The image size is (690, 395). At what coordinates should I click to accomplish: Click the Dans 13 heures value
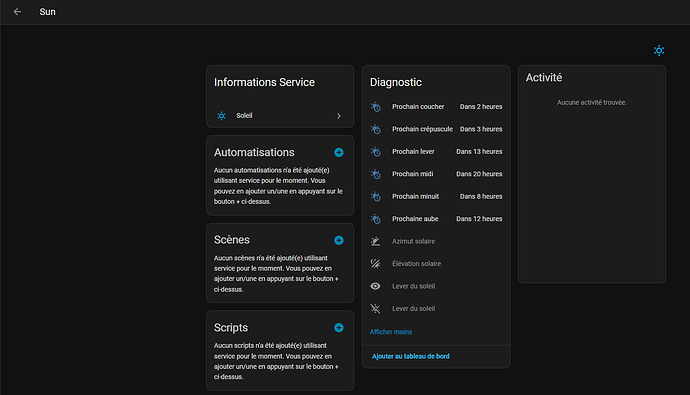tap(479, 152)
